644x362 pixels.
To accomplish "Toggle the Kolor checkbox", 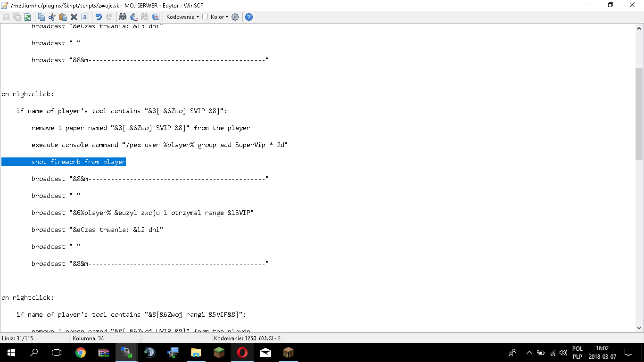I will 205,17.
